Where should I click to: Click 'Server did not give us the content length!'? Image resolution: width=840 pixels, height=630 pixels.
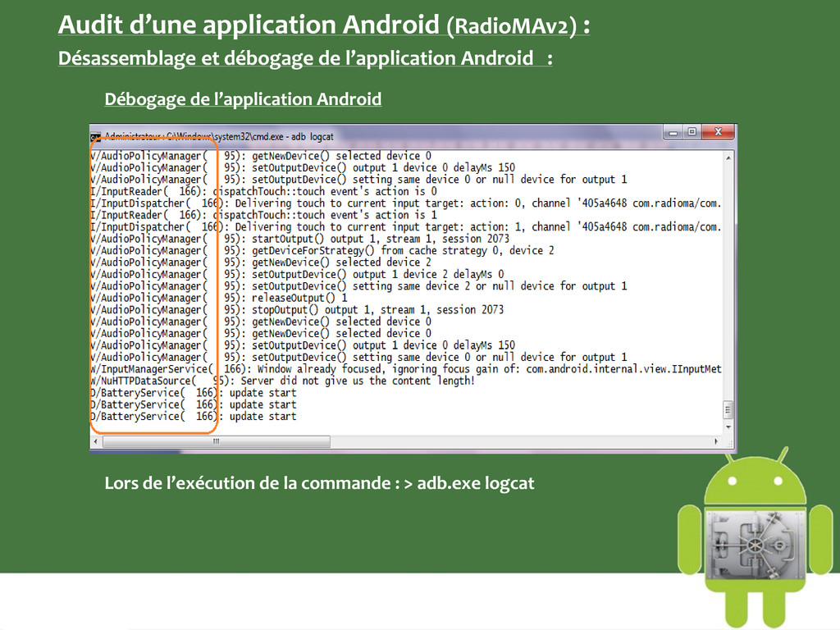[x=358, y=381]
